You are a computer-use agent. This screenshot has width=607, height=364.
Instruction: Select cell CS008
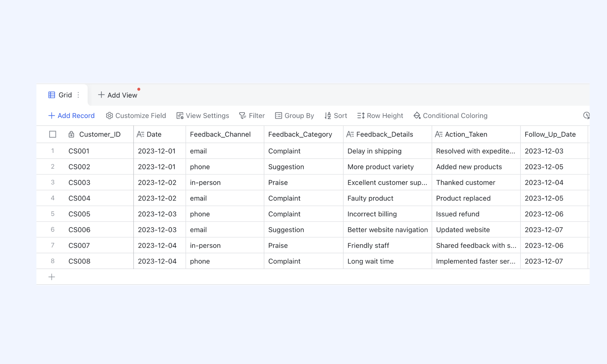(99, 261)
